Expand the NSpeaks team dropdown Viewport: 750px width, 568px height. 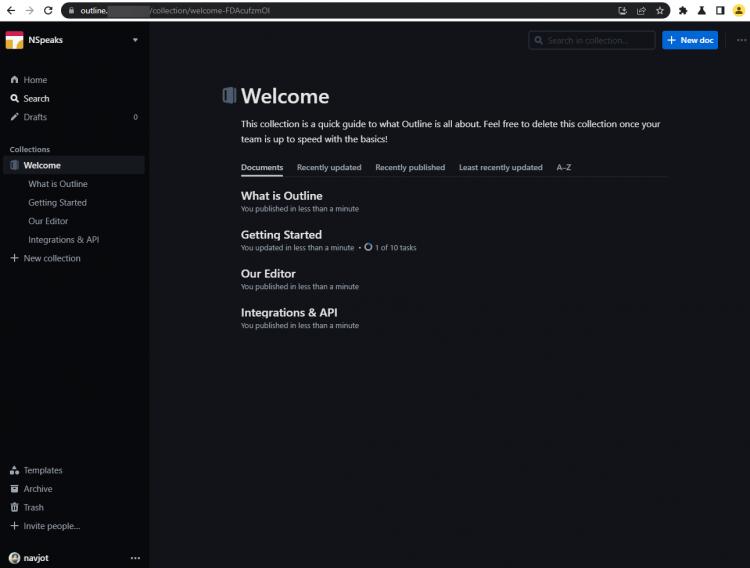(x=135, y=40)
